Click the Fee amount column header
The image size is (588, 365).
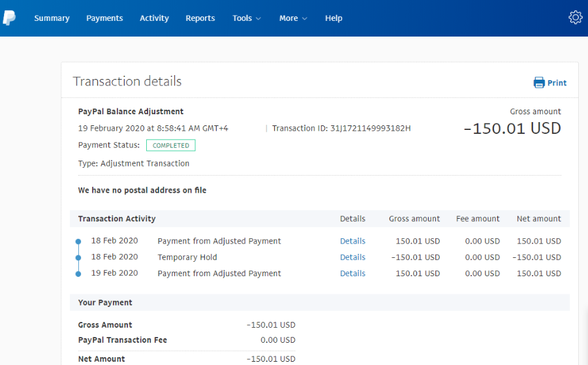coord(478,219)
